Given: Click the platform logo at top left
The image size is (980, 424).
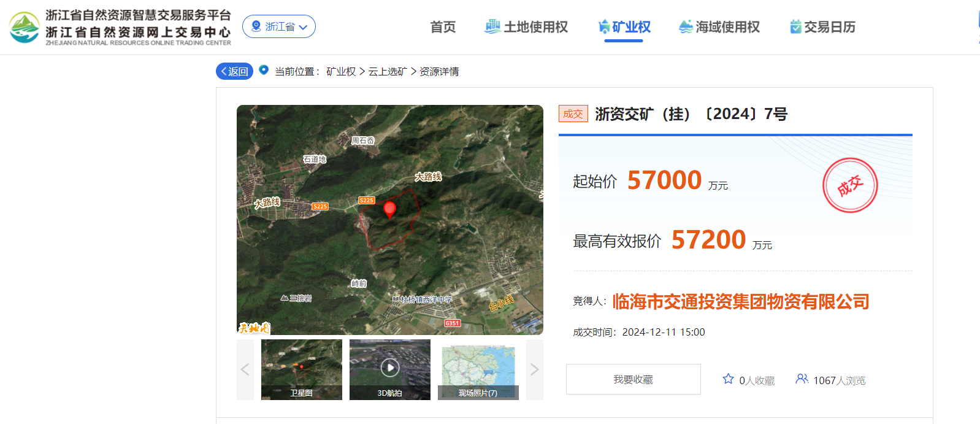Looking at the screenshot, I should [25, 27].
